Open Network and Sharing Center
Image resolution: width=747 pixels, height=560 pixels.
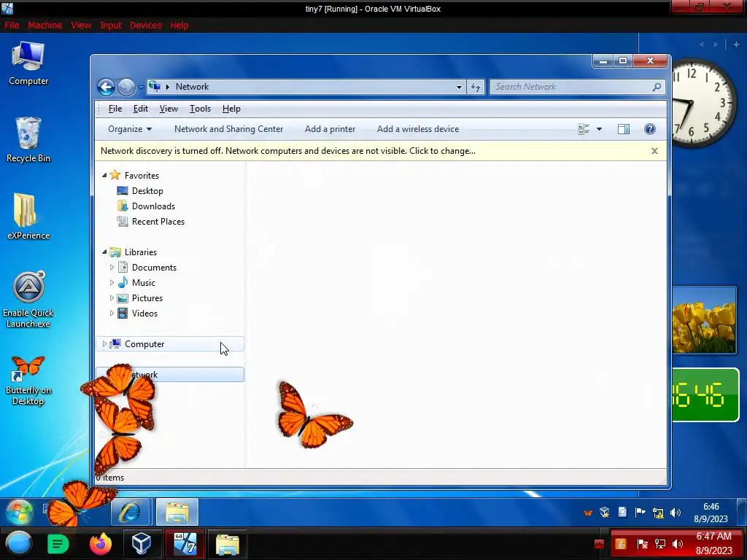tap(228, 129)
